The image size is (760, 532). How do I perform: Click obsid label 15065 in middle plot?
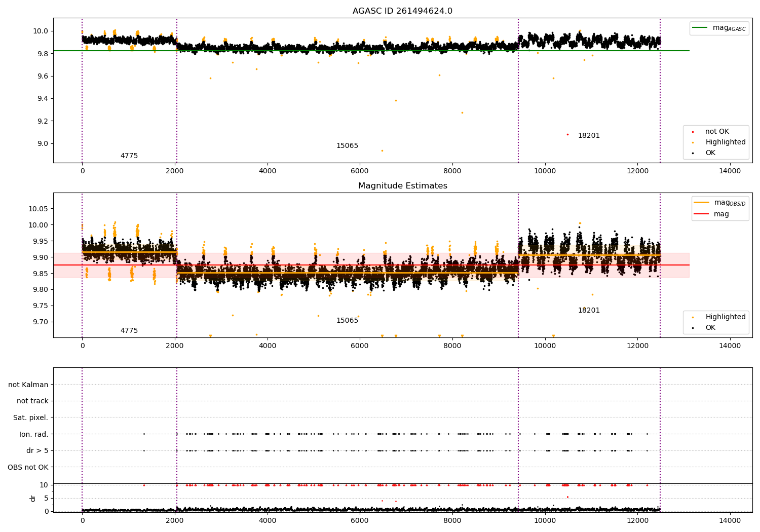[x=347, y=321]
